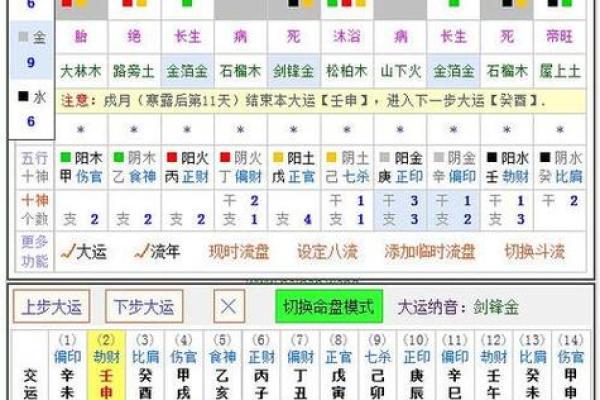Click the black 阳水 square icon

tap(493, 158)
